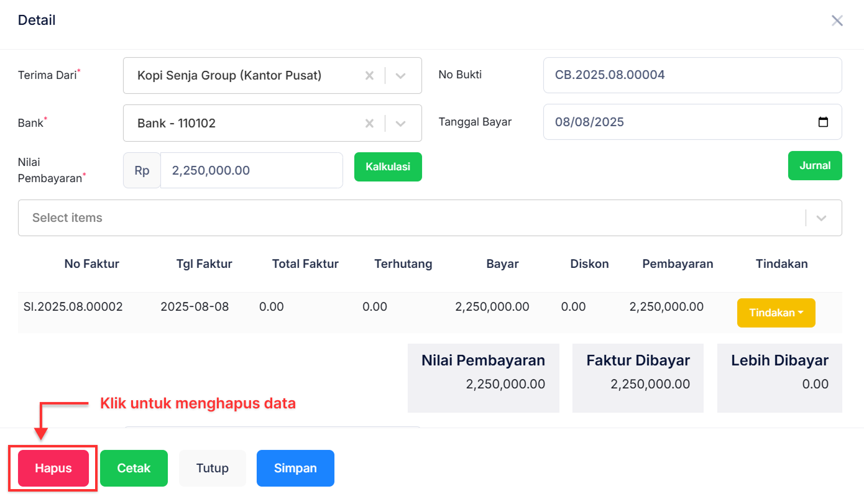The width and height of the screenshot is (864, 504).
Task: Expand the Select items dropdown
Action: [x=821, y=218]
